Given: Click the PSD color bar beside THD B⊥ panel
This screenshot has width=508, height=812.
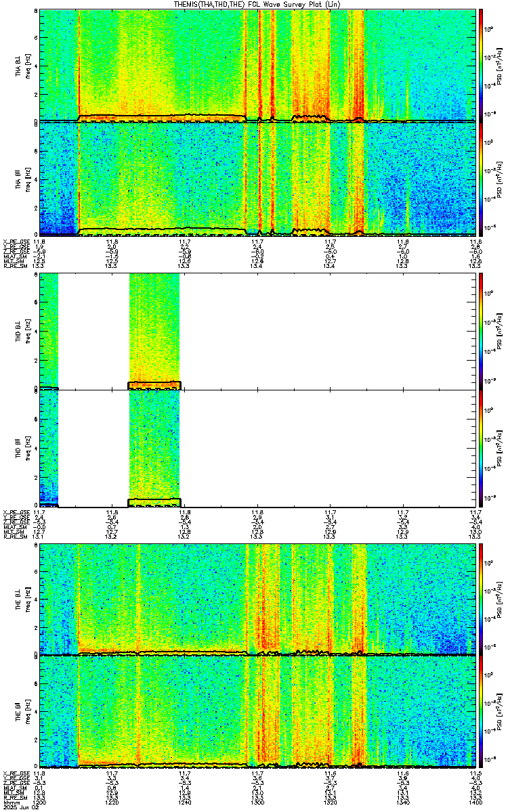Looking at the screenshot, I should 481,331.
